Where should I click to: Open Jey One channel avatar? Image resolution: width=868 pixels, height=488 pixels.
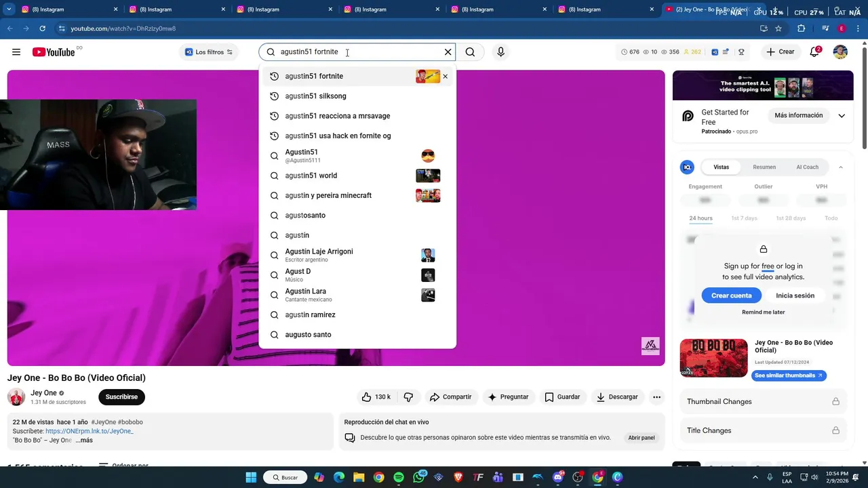click(x=16, y=397)
